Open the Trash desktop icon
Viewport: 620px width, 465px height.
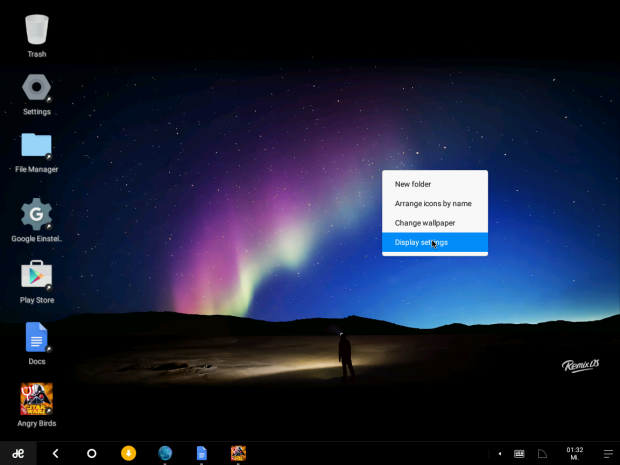[37, 30]
